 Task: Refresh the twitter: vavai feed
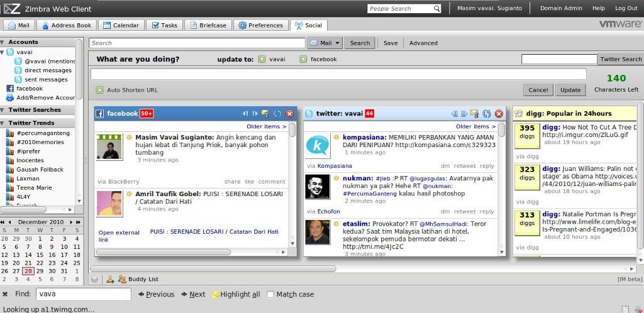pos(486,114)
